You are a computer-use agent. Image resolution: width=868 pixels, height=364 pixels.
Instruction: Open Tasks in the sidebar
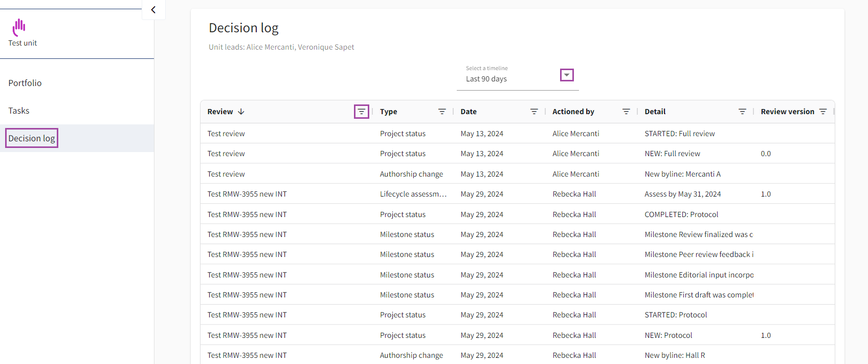[19, 111]
